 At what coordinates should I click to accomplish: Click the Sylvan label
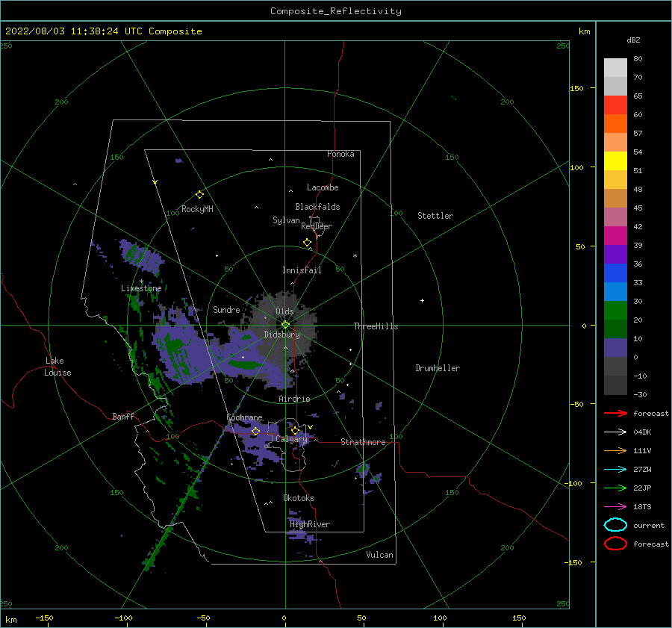pyautogui.click(x=286, y=220)
